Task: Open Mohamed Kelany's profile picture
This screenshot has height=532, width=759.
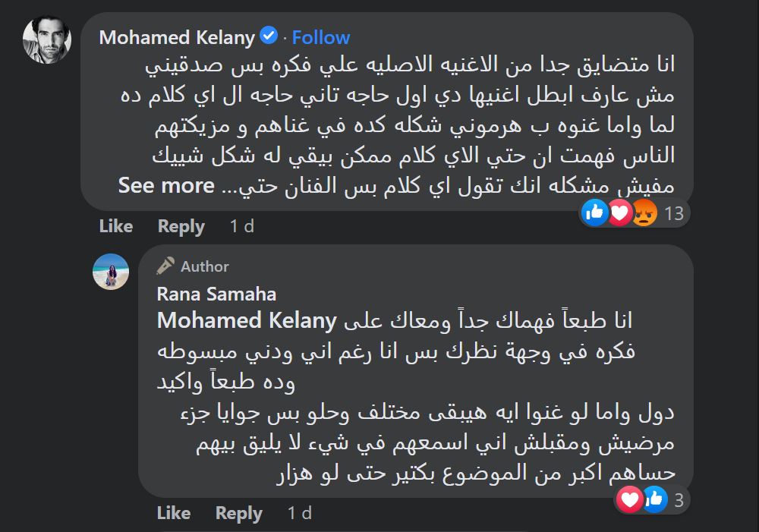Action: click(47, 41)
